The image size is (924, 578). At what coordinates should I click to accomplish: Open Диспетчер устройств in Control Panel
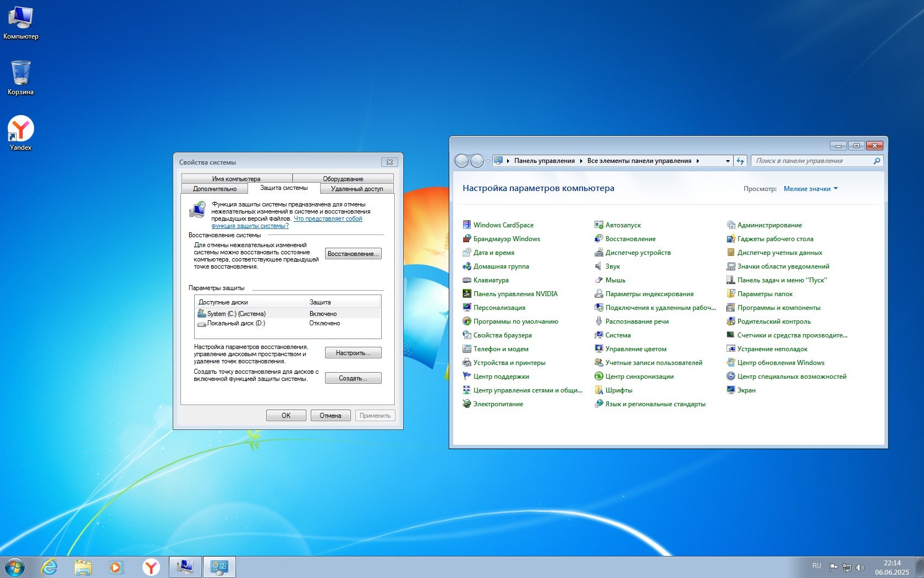[637, 253]
